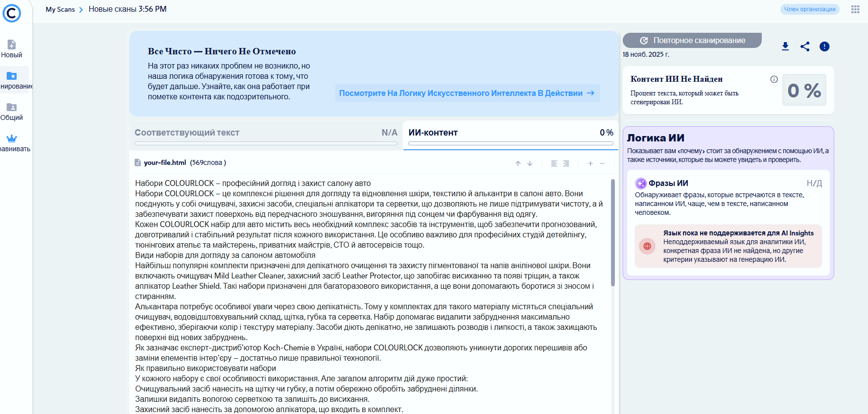The image size is (868, 414).
Task: Click info icon next to Контент ИИ Не Найден
Action: pyautogui.click(x=774, y=79)
